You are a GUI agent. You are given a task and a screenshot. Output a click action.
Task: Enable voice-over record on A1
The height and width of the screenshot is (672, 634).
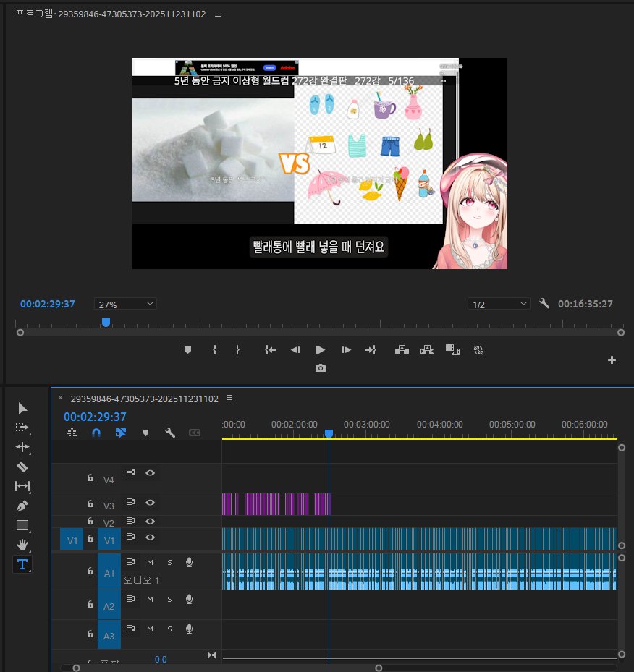tap(189, 562)
